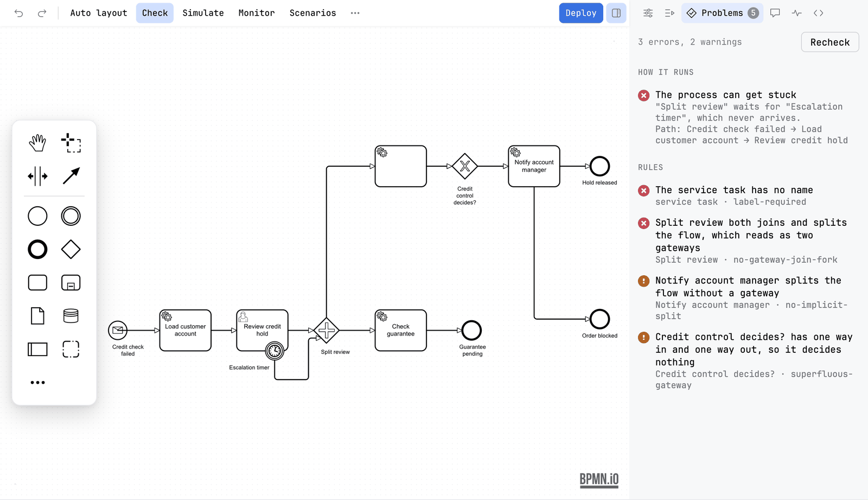Screen dimensions: 868x500
Task: Open the toolbar overflow ellipsis menu
Action: click(355, 13)
